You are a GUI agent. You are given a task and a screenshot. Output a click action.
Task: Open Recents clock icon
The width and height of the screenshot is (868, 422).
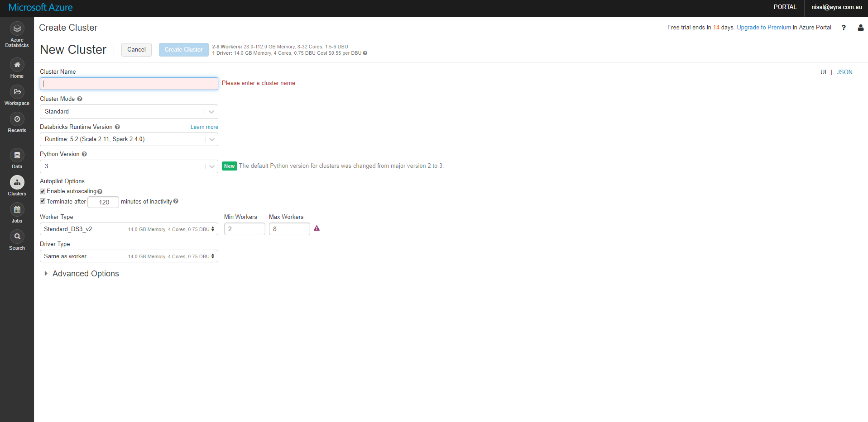(17, 119)
